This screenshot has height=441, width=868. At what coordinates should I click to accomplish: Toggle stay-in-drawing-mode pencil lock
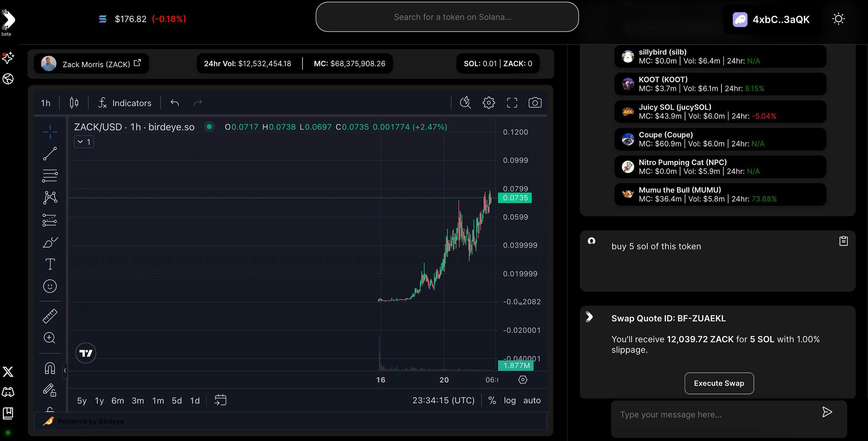pos(50,390)
